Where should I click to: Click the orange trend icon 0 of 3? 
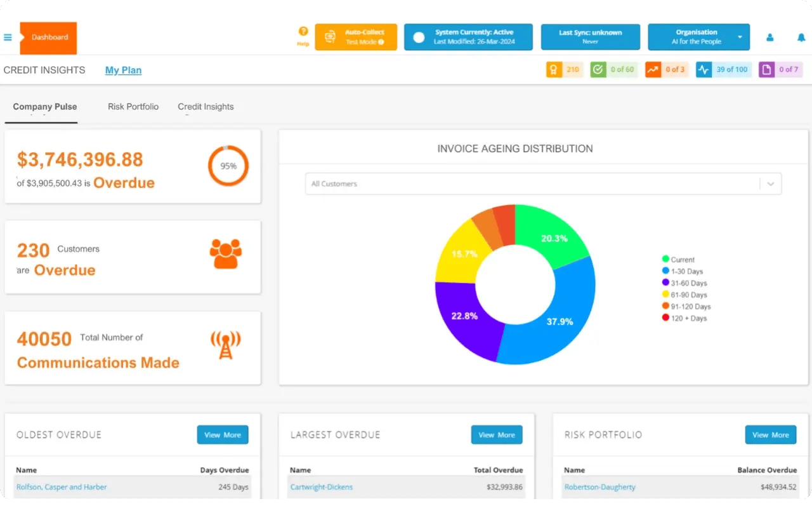point(653,70)
